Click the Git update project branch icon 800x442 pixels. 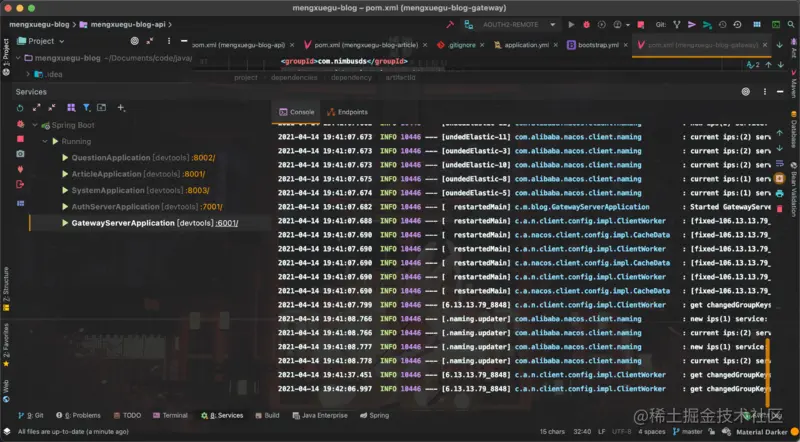click(x=677, y=24)
